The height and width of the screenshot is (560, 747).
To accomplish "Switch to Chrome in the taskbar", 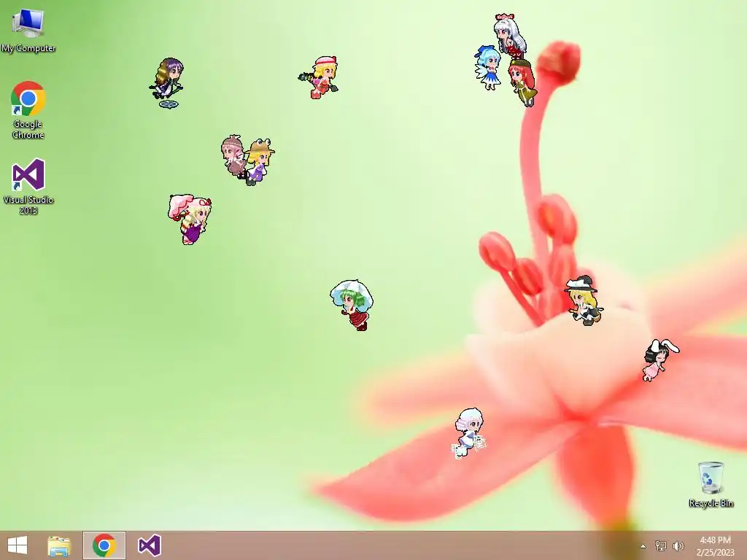I will click(104, 545).
